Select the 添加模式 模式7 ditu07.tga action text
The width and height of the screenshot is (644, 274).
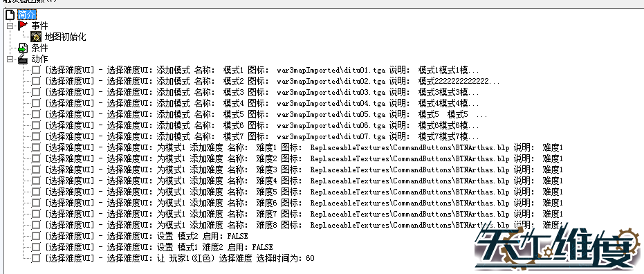262,137
